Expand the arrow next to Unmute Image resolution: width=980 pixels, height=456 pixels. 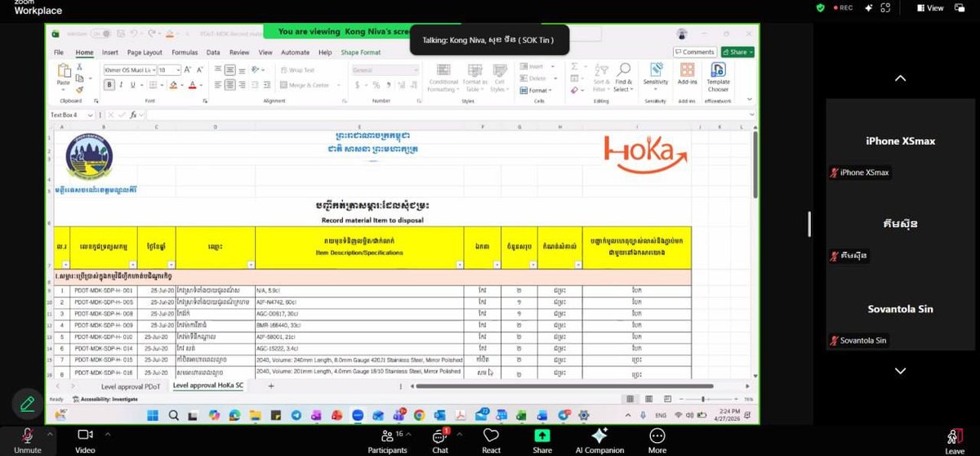[x=51, y=434]
